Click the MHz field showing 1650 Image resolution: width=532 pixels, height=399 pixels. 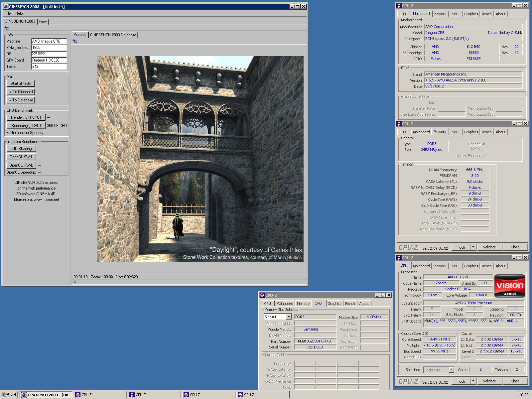pyautogui.click(x=49, y=48)
